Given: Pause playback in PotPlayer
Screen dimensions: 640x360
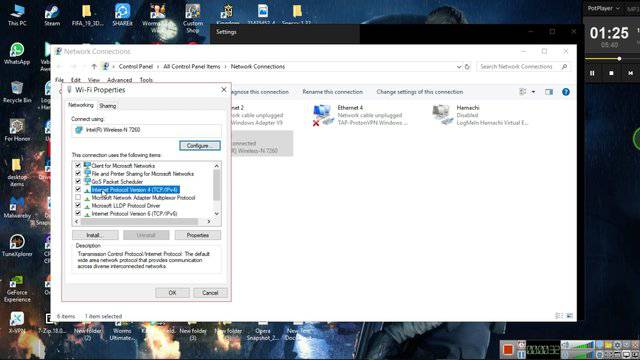Looking at the screenshot, I should [592, 73].
